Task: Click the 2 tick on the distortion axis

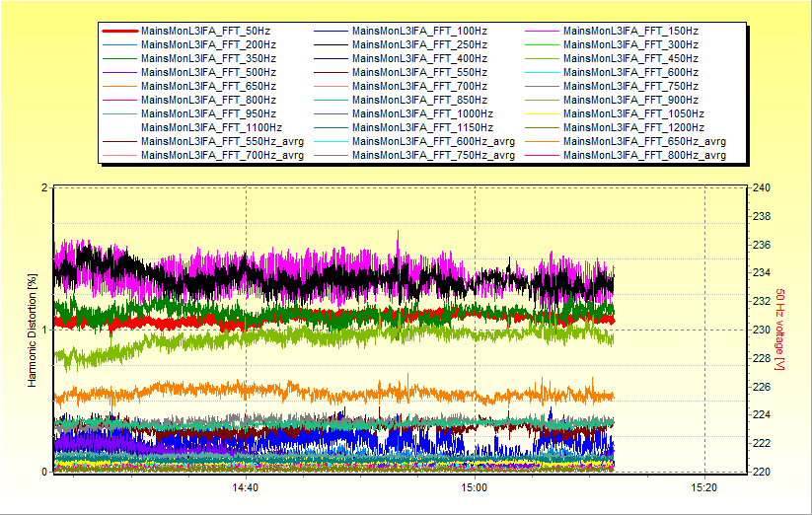Action: click(x=44, y=187)
